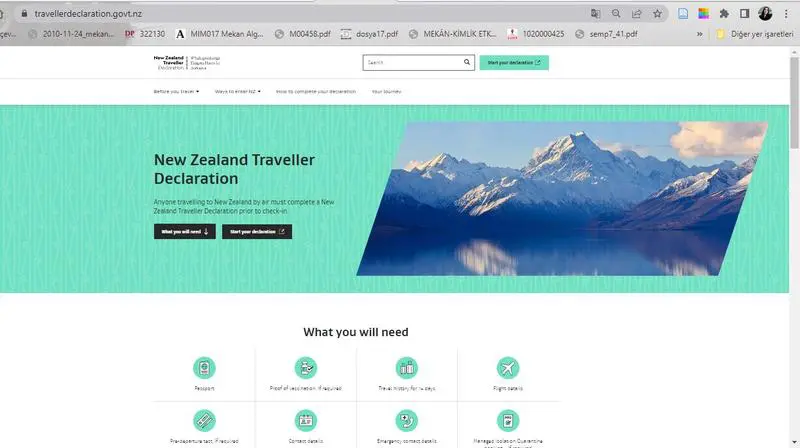Viewport: 800px width, 448px height.
Task: Click the green Start your declaration header button
Action: [514, 62]
